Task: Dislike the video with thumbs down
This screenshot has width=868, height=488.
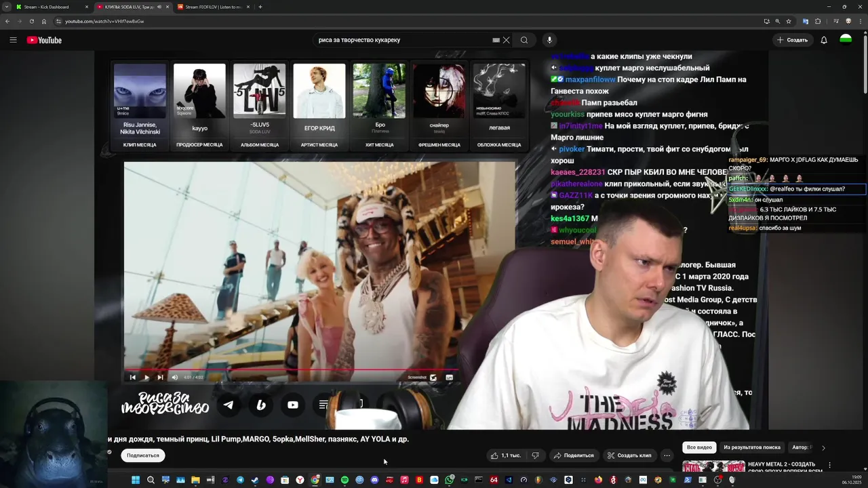Action: tap(535, 455)
